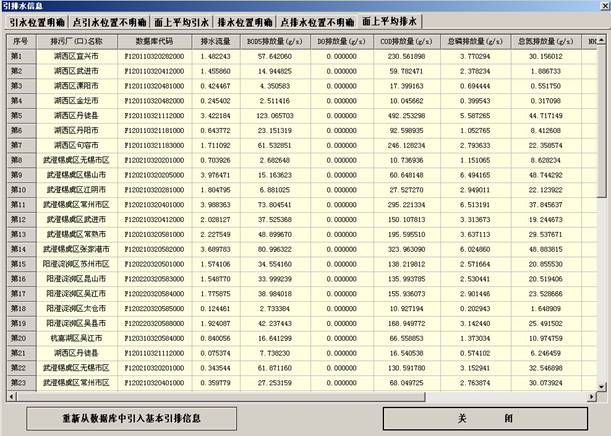Open the 点引水位置不明确 tab
The image size is (611, 436).
click(x=108, y=20)
